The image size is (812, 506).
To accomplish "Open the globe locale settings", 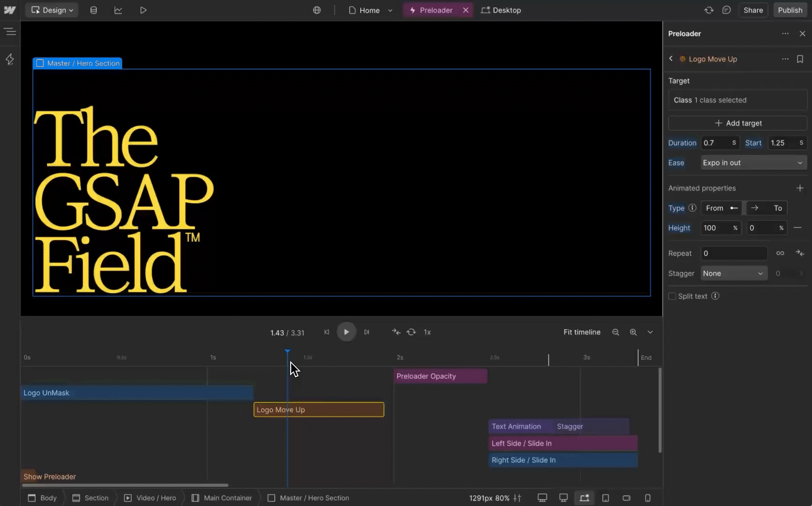I will tap(317, 10).
